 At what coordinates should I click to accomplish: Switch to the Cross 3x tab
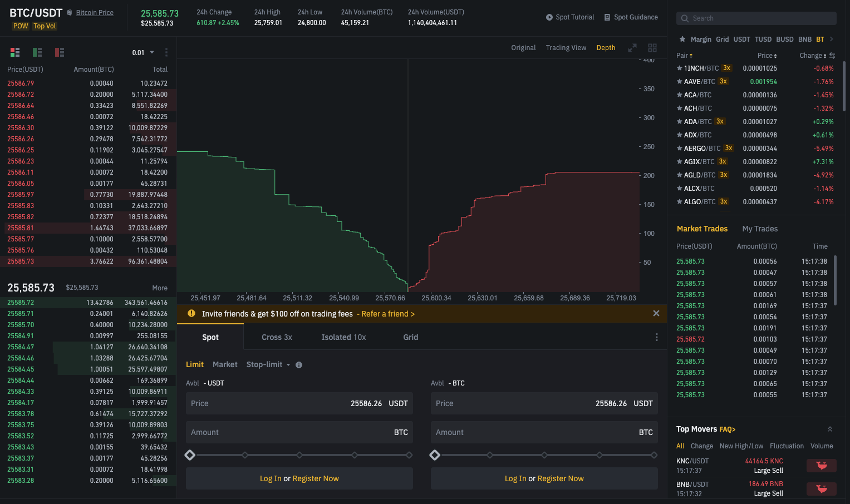(x=277, y=337)
